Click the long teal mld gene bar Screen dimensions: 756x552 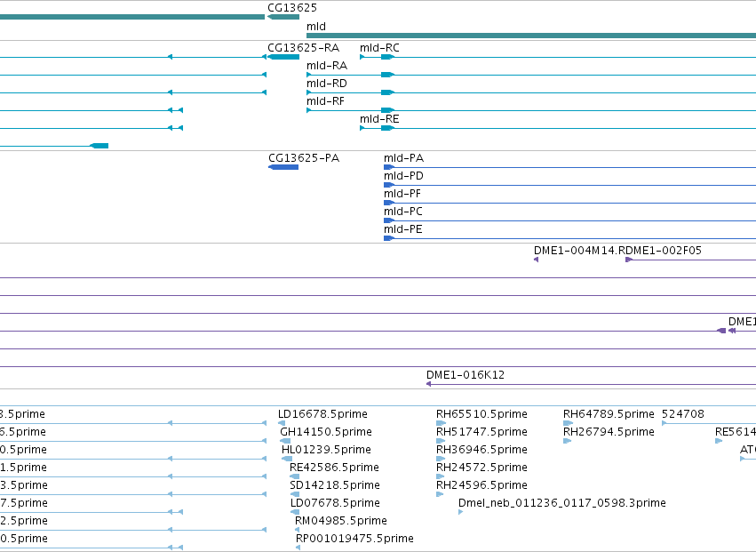click(x=531, y=36)
